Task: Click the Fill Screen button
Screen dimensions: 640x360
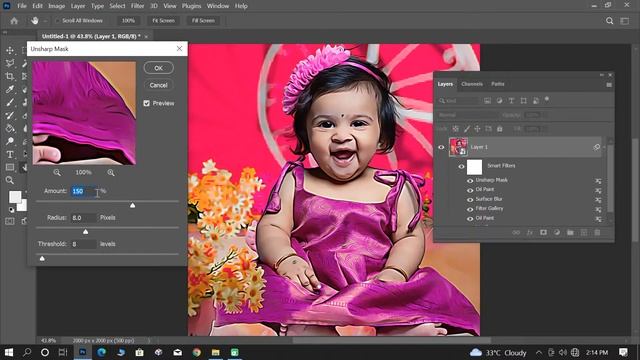Action: point(203,20)
